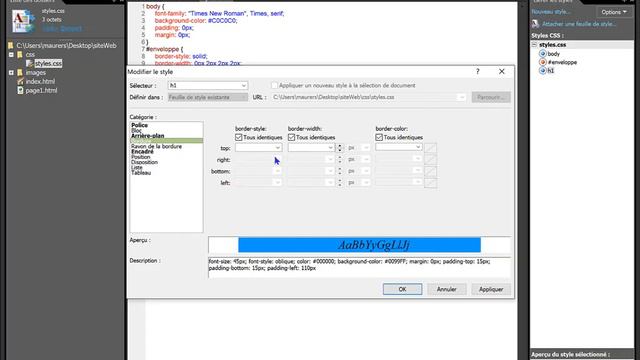This screenshot has height=360, width=640.
Task: Open the top border-style dropdown
Action: pyautogui.click(x=278, y=147)
